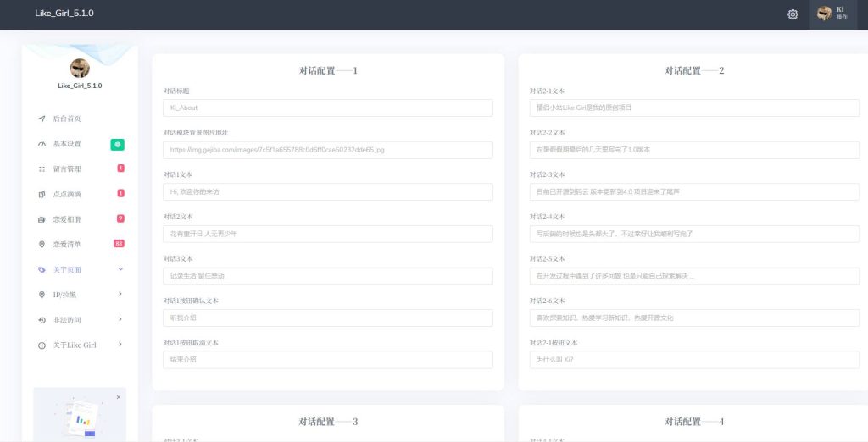868x442 pixels.
Task: Click badge 83 next to 恋爱清单
Action: point(119,243)
